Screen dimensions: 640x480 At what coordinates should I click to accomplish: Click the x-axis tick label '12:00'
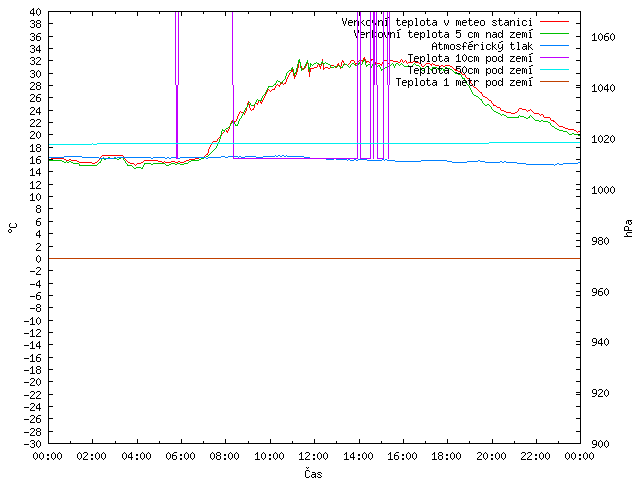click(313, 456)
